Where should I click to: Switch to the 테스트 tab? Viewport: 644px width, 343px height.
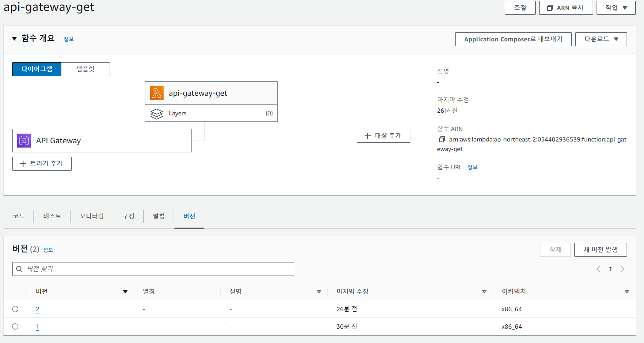point(52,216)
